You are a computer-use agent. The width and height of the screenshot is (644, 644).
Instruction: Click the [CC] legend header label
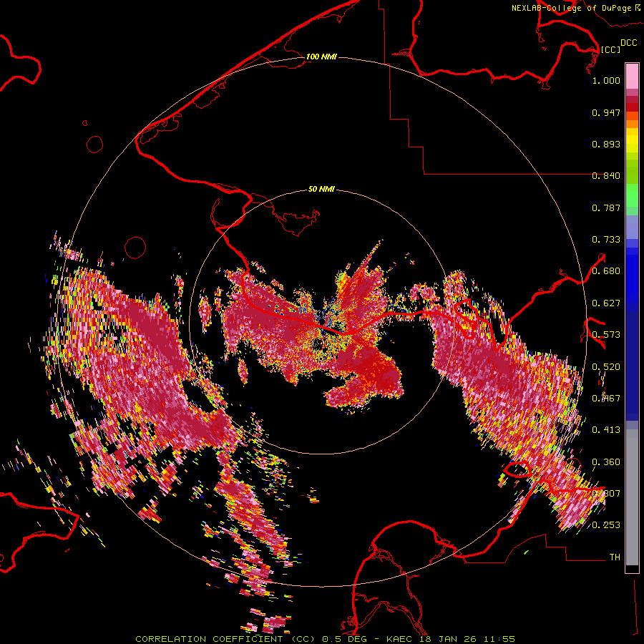click(x=610, y=49)
